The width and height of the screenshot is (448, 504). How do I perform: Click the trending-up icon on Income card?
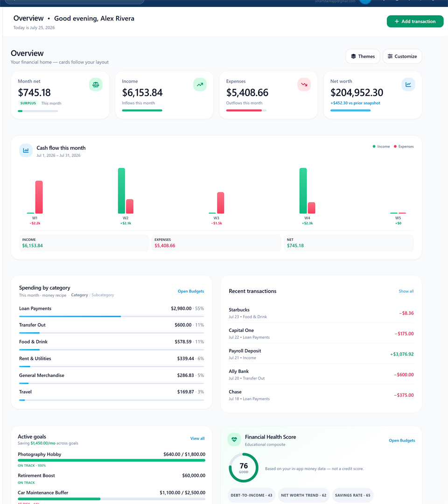pyautogui.click(x=200, y=84)
